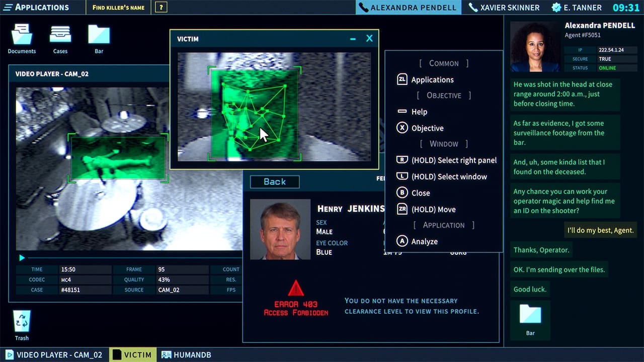
Task: Open the Documents folder icon
Action: click(22, 36)
